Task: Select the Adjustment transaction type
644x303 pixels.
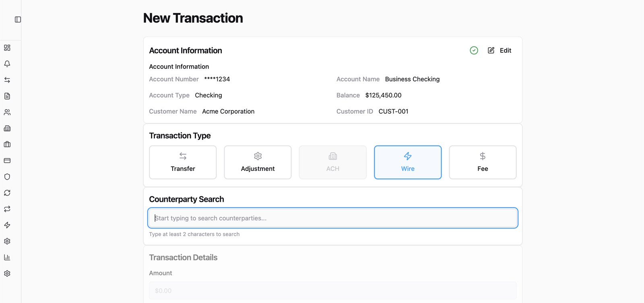Action: 258,162
